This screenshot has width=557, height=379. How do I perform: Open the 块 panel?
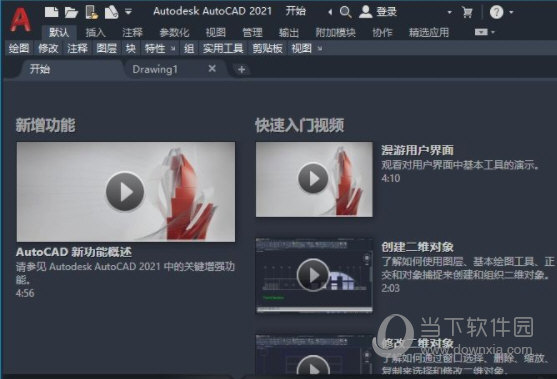tap(131, 48)
